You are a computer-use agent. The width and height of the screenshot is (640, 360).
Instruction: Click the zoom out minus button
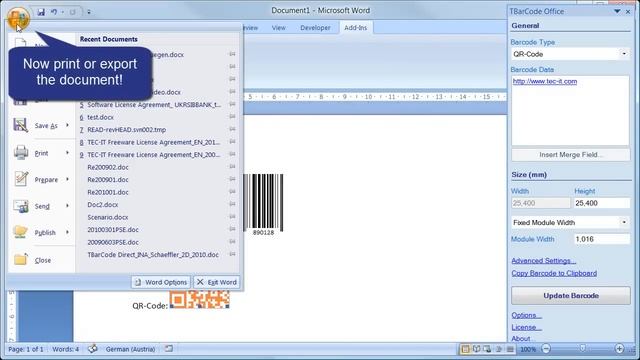pyautogui.click(x=546, y=348)
